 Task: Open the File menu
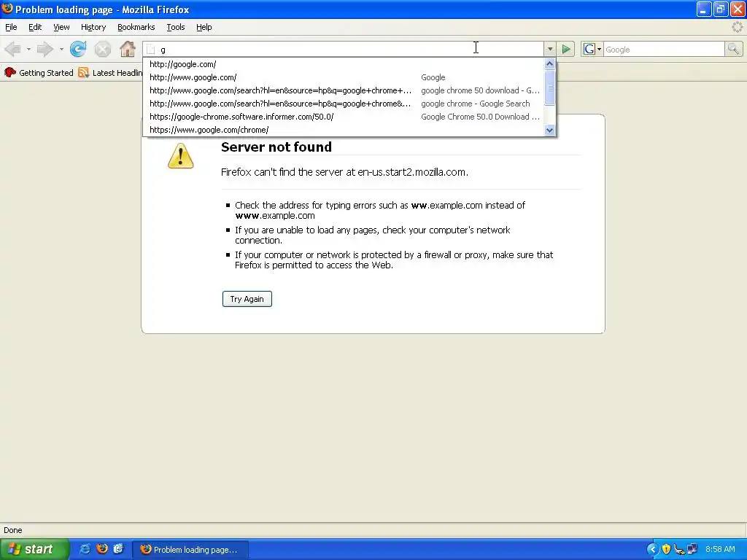11,27
